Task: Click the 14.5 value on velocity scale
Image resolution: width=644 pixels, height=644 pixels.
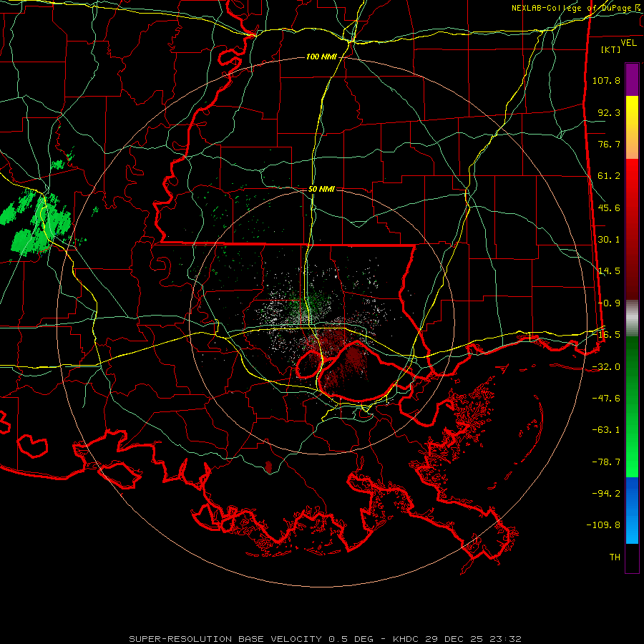Action: (x=609, y=271)
